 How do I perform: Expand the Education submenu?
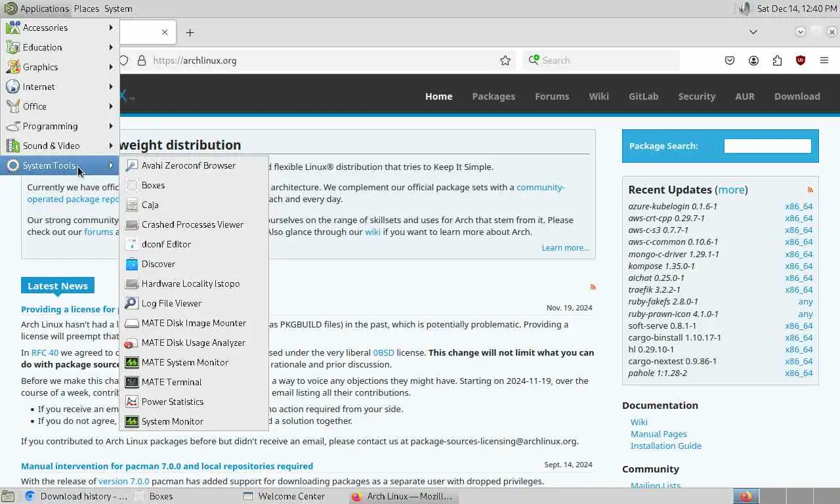pos(60,47)
